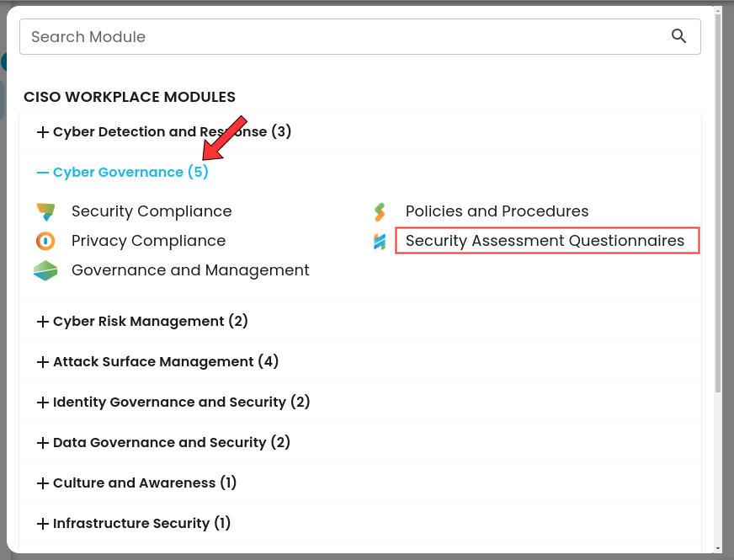Image resolution: width=734 pixels, height=560 pixels.
Task: Click the Governance and Management green icon
Action: coord(45,270)
